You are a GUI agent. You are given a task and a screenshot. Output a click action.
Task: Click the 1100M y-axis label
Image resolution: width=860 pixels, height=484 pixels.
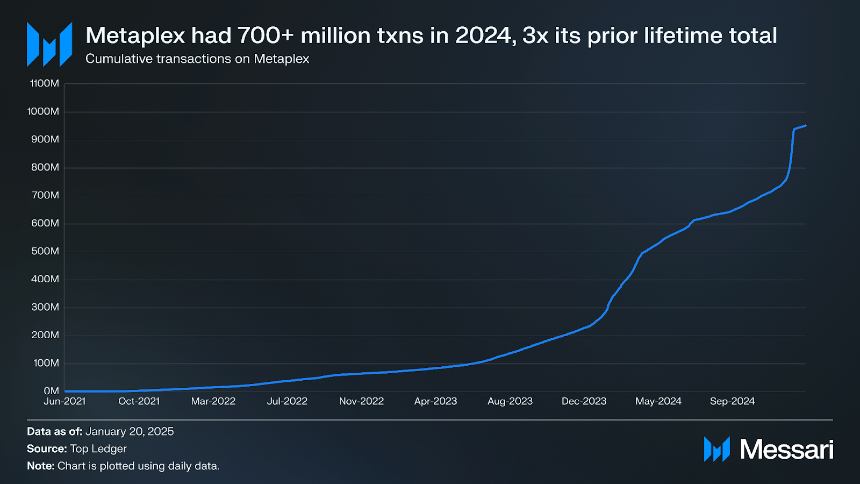(44, 83)
